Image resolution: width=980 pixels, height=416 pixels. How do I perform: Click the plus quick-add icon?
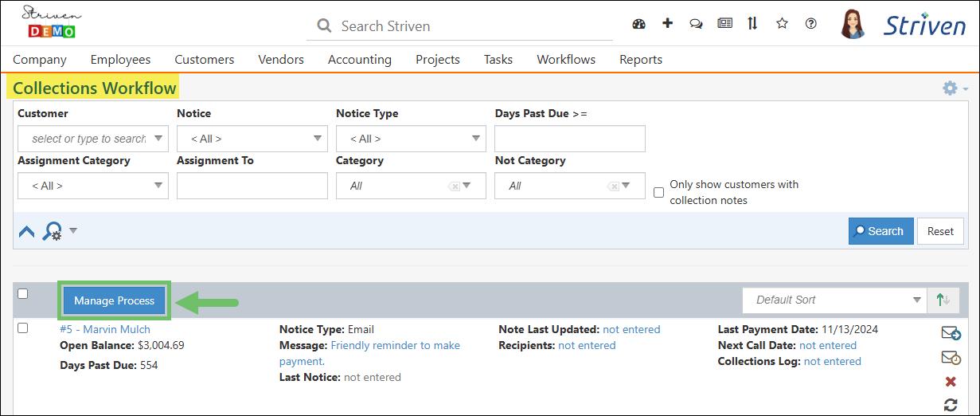coord(667,23)
